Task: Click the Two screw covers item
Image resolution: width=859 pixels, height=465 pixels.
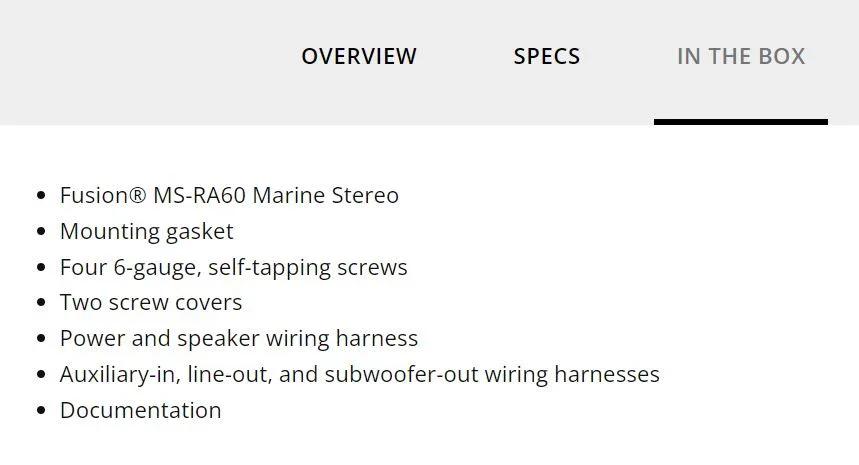Action: [x=150, y=302]
